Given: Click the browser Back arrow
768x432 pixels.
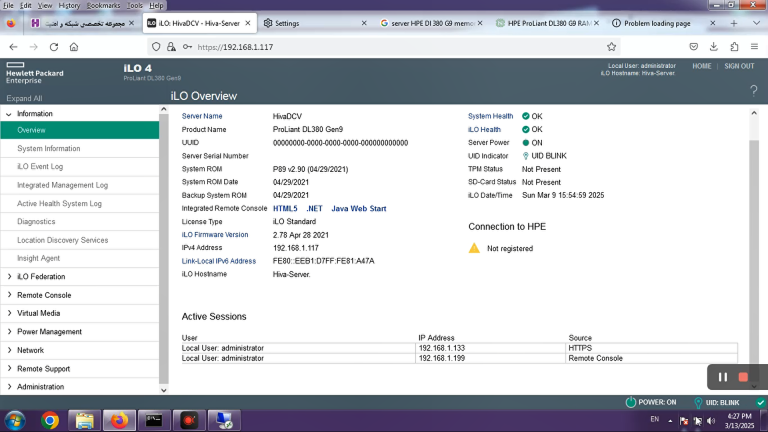Looking at the screenshot, I should tap(13, 47).
